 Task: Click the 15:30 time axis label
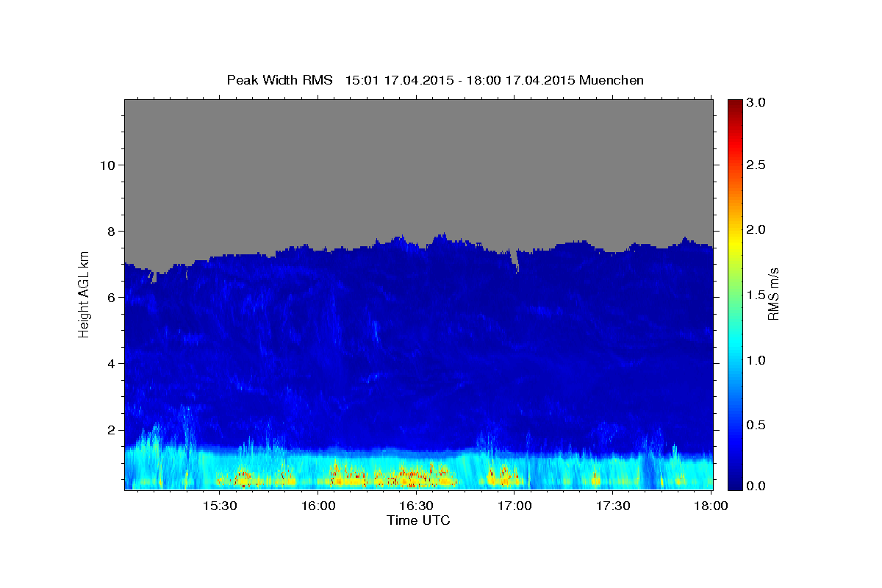[219, 506]
